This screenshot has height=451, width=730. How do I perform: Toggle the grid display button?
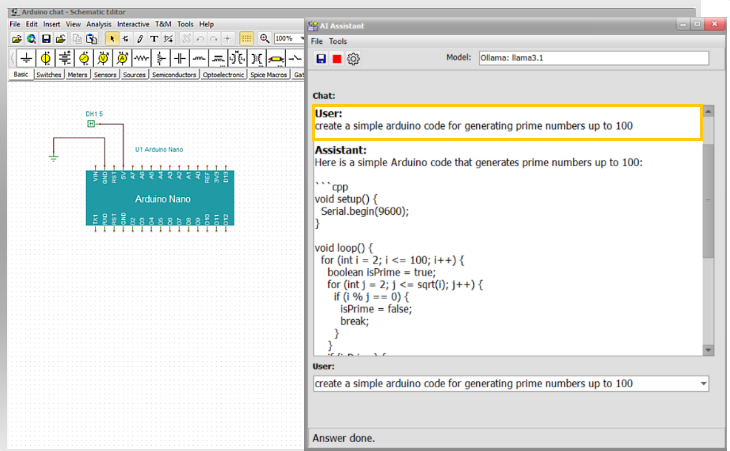tap(247, 38)
